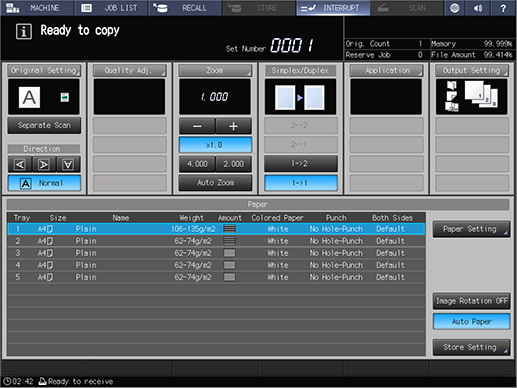Click tray 2 paper amount indicator
Image resolution: width=517 pixels, height=388 pixels.
click(230, 241)
